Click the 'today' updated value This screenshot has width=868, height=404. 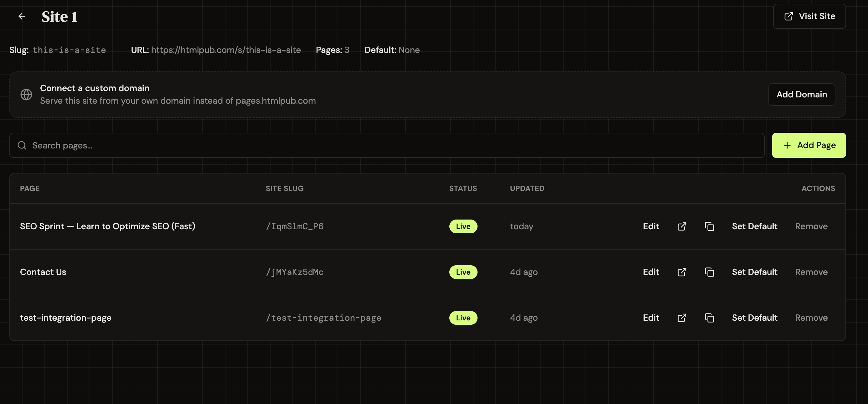(522, 226)
